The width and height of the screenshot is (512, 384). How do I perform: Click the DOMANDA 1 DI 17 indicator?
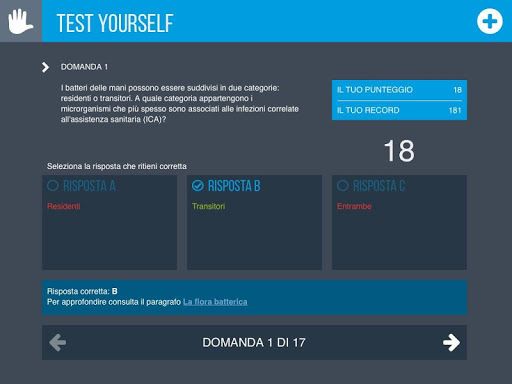254,343
